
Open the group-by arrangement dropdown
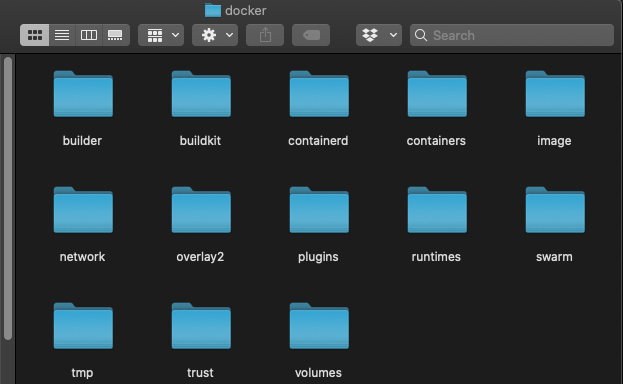pyautogui.click(x=161, y=35)
